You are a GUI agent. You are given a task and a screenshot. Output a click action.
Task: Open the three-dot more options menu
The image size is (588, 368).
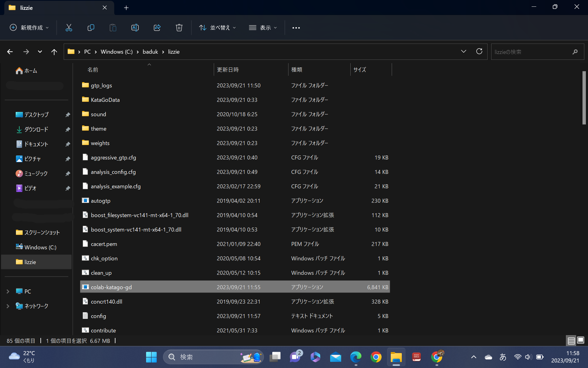click(x=296, y=28)
